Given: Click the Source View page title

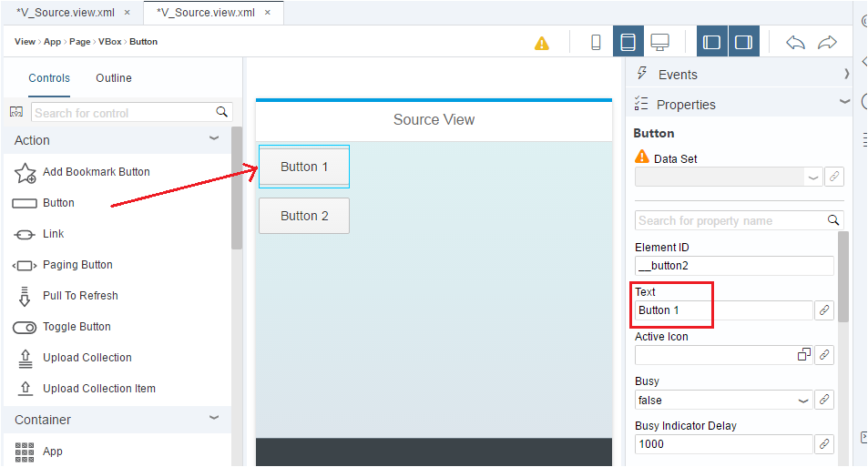Looking at the screenshot, I should coord(434,119).
